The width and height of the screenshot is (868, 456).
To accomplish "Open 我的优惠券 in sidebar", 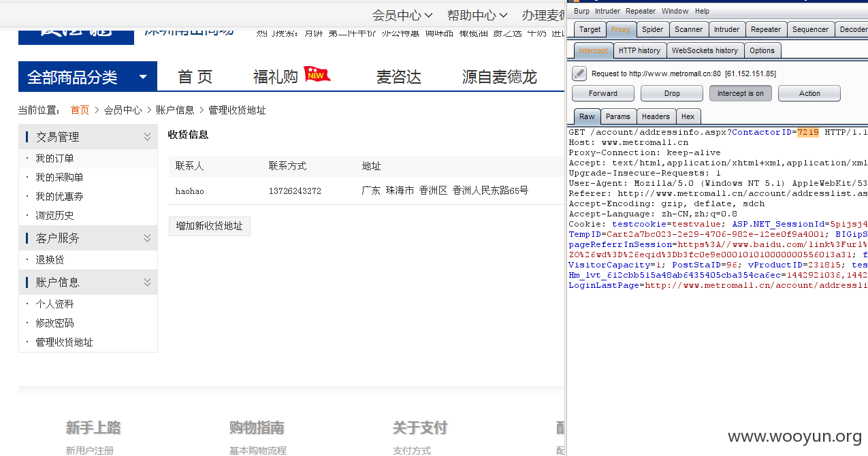I will [x=60, y=196].
